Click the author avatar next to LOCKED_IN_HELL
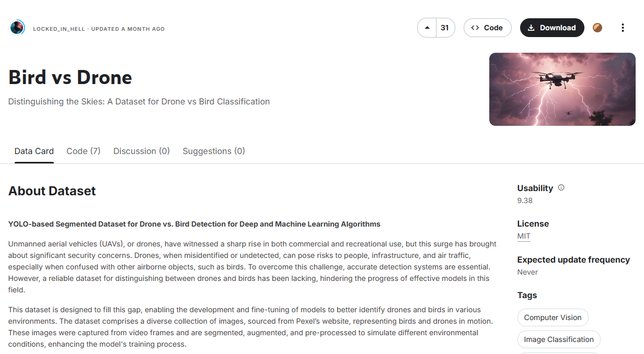644x354 pixels. pyautogui.click(x=17, y=28)
